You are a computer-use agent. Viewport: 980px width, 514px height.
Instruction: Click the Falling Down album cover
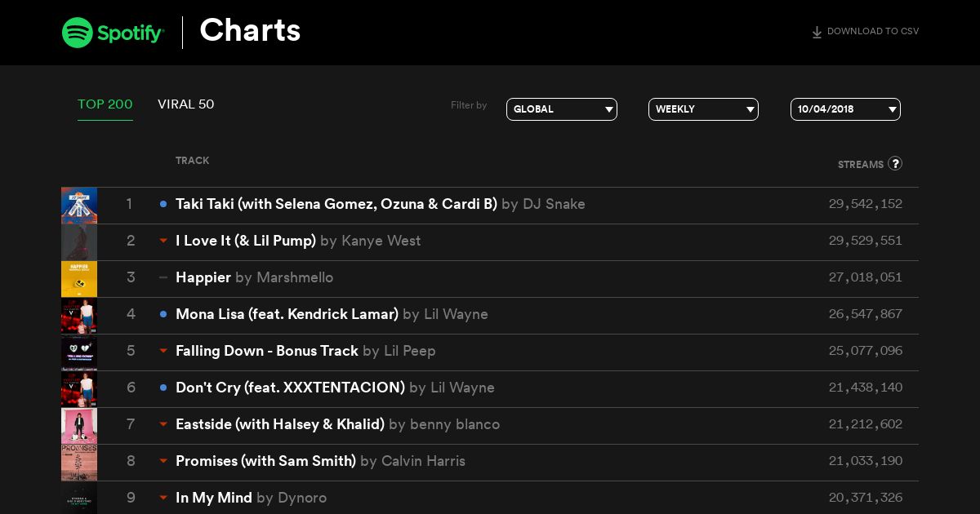tap(79, 352)
